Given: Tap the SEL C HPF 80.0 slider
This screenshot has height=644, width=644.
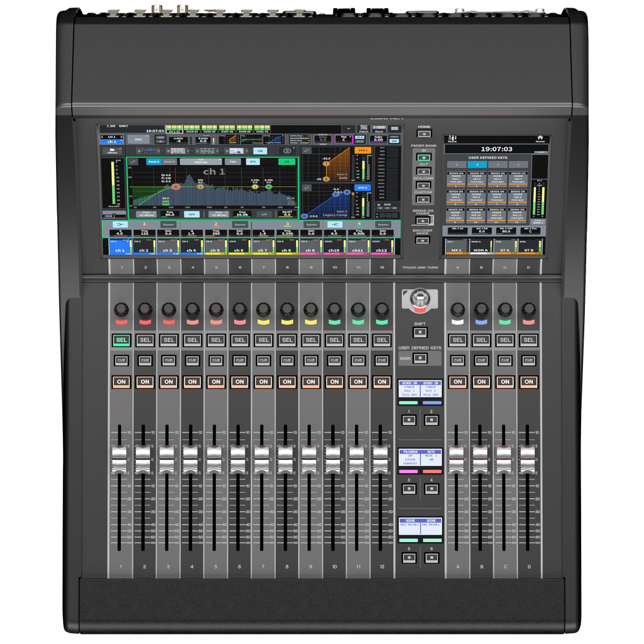Looking at the screenshot, I should point(506,231).
